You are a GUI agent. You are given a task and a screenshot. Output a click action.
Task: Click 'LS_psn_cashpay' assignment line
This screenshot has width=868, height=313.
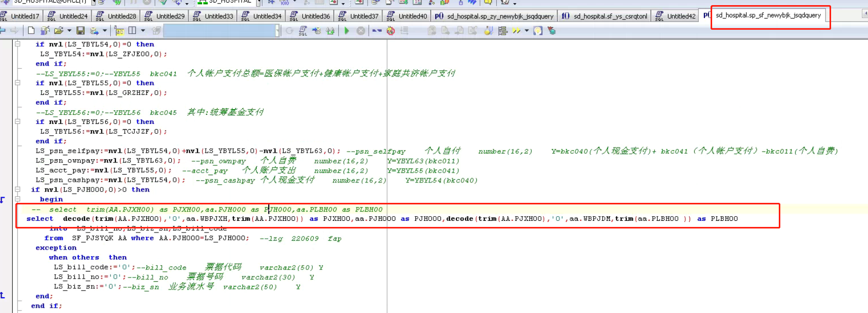click(x=110, y=180)
